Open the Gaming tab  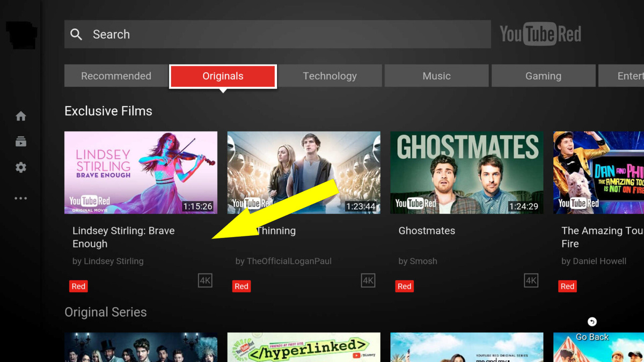tap(543, 76)
